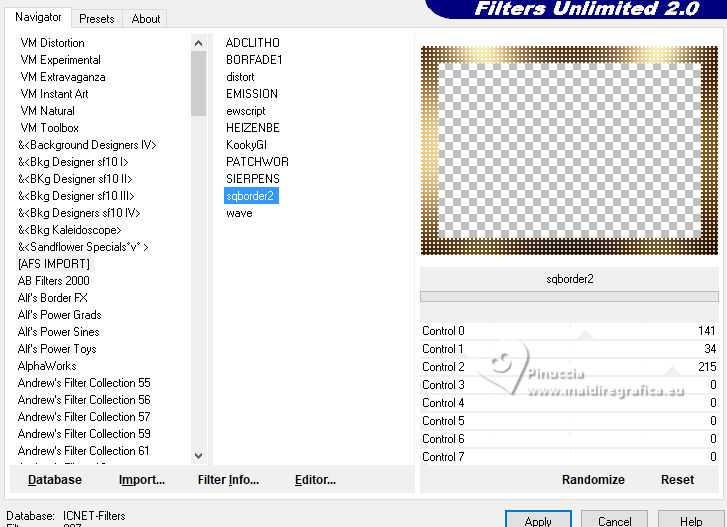The image size is (727, 527).
Task: Choose the KookyGI filter
Action: [x=246, y=145]
